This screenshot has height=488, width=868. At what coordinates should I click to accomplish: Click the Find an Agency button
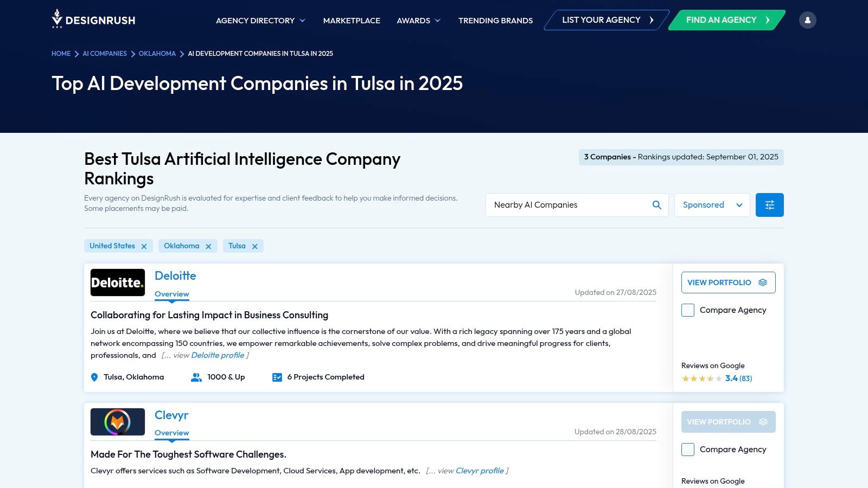tap(726, 20)
